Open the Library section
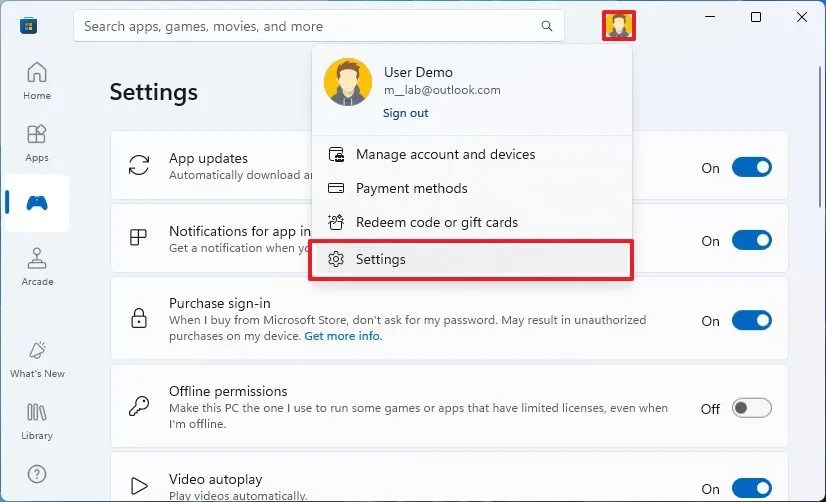Image resolution: width=826 pixels, height=502 pixels. (x=37, y=421)
